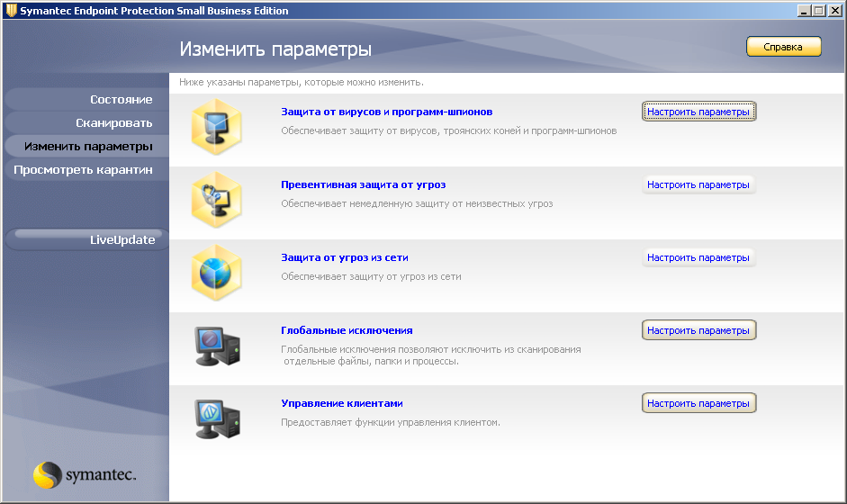The image size is (847, 504).
Task: Click the Управление клиентами computer icon
Action: (217, 419)
